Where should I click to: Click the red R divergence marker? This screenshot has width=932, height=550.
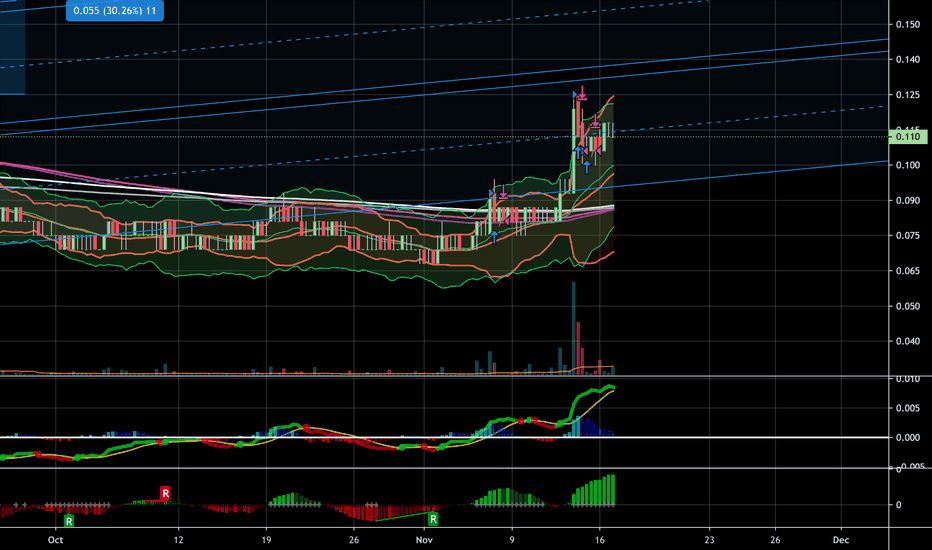(x=165, y=493)
